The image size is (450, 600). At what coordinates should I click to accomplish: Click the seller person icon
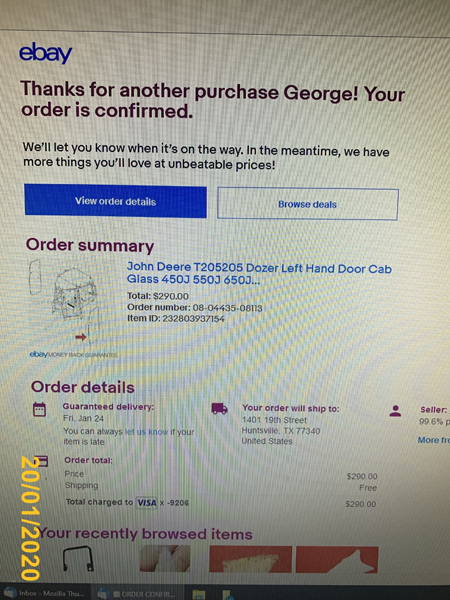click(x=395, y=411)
